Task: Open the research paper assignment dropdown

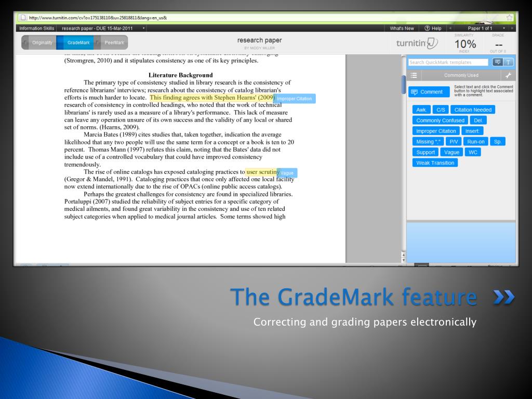Action: (144, 28)
